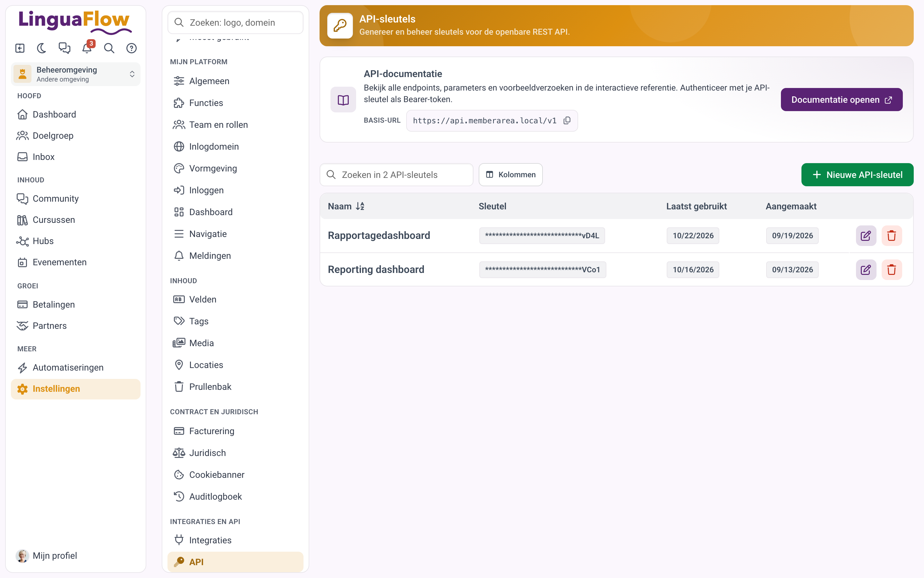
Task: Open notifications bell with 3 badge
Action: (87, 48)
